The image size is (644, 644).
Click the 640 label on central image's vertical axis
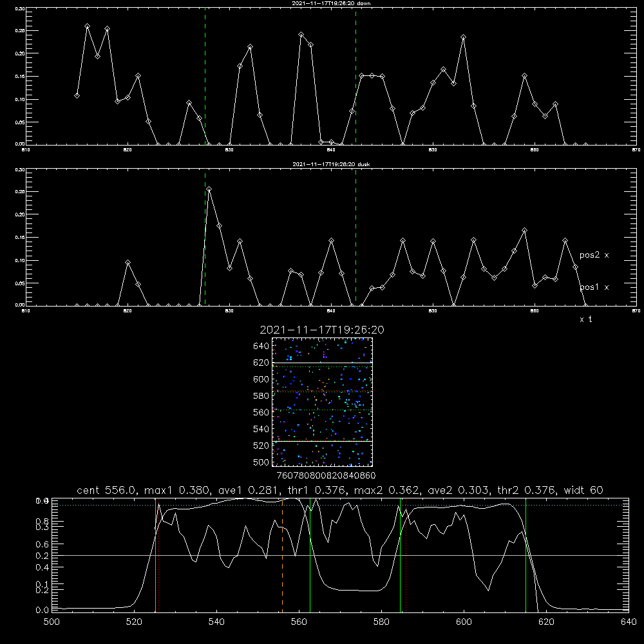[261, 346]
